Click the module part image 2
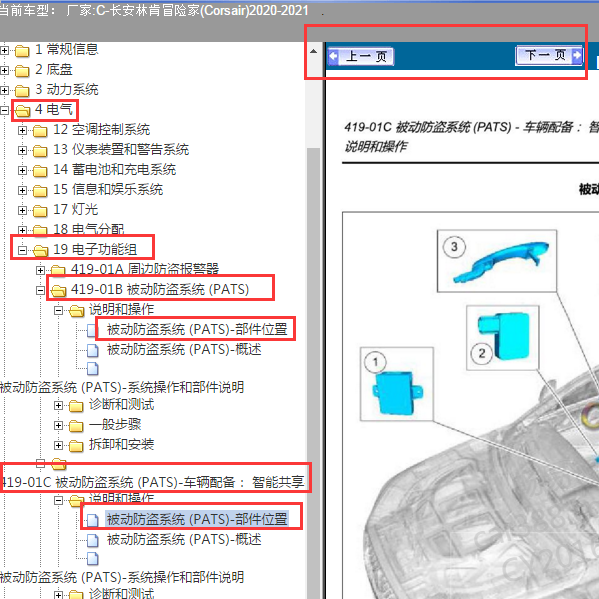This screenshot has width=599, height=599. click(x=503, y=338)
